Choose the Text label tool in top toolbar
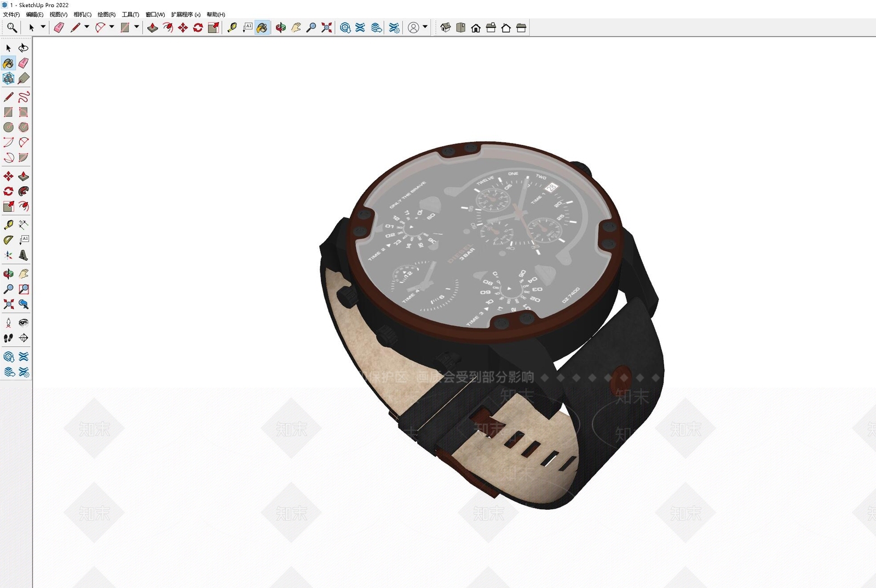 247,28
